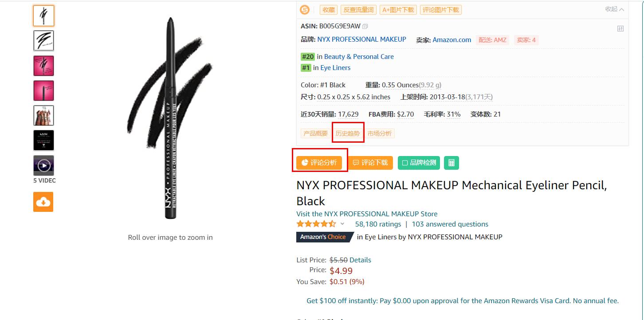Click the 品牌检测 brand check button
This screenshot has height=320, width=644.
pyautogui.click(x=419, y=163)
